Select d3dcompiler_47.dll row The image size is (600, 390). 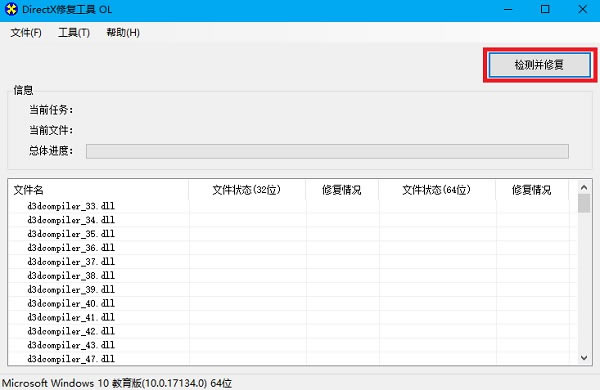(292, 359)
